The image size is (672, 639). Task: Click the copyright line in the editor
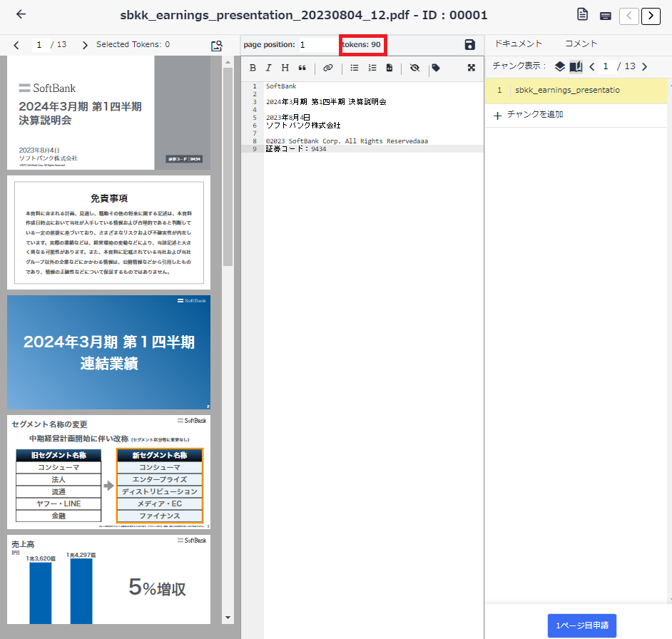click(347, 141)
